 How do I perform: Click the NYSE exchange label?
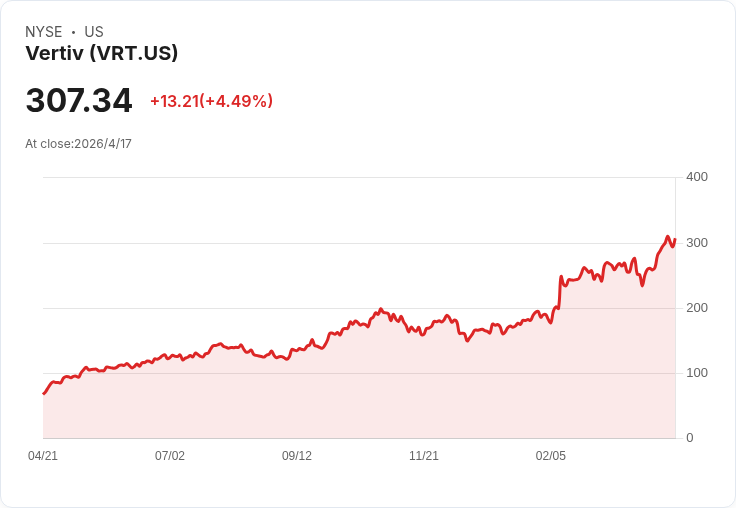point(44,32)
